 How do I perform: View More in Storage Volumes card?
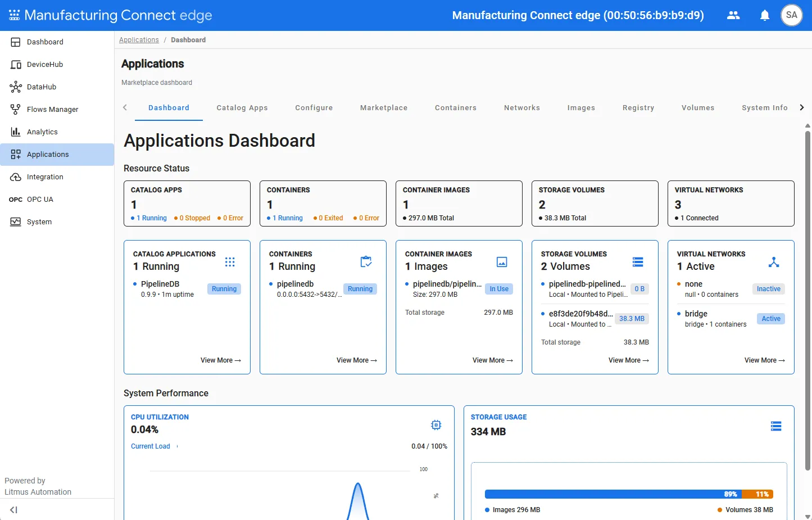[629, 360]
